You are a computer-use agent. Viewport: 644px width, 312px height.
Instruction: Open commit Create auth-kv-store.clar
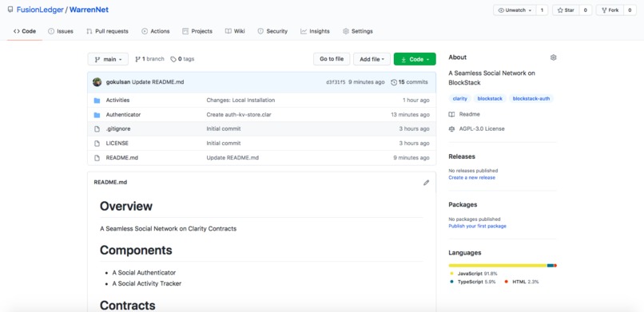[x=239, y=114]
